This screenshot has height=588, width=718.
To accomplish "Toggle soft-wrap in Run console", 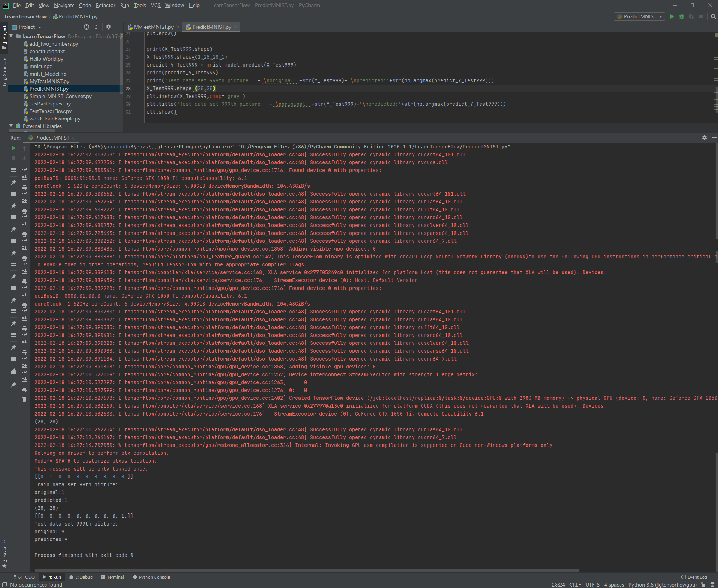I will click(24, 168).
